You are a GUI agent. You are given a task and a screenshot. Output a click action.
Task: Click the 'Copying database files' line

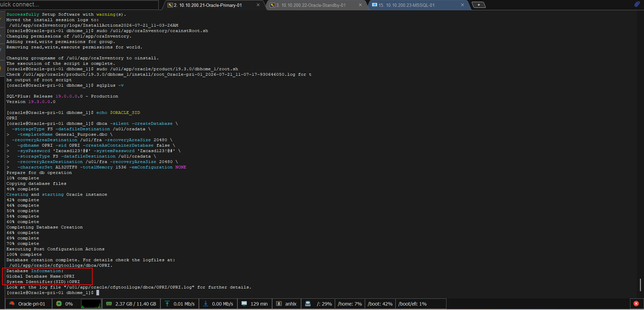tap(36, 183)
